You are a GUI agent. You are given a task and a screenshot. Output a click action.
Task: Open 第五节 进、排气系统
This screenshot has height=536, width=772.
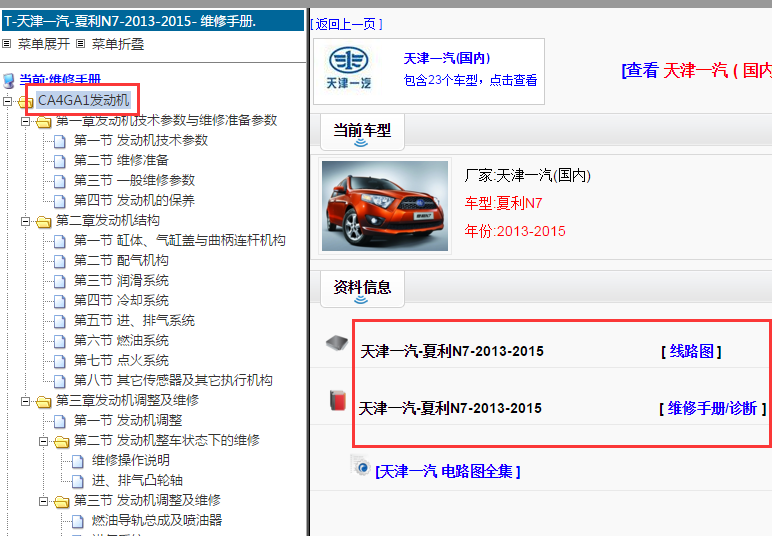[134, 321]
